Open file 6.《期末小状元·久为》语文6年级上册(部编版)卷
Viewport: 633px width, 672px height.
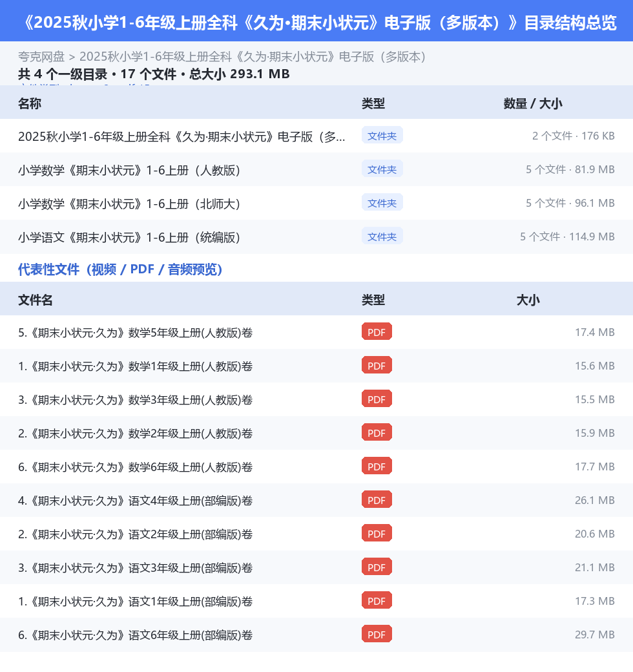point(136,635)
